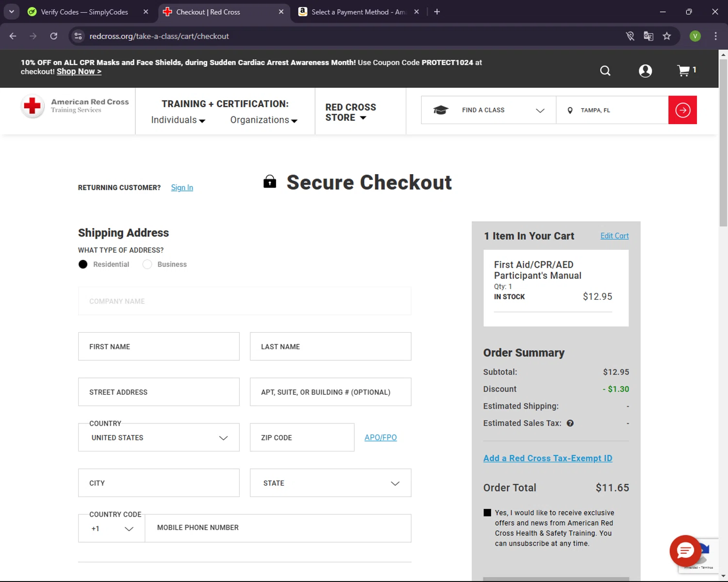
Task: Click the Shop Now promo link
Action: pyautogui.click(x=79, y=71)
